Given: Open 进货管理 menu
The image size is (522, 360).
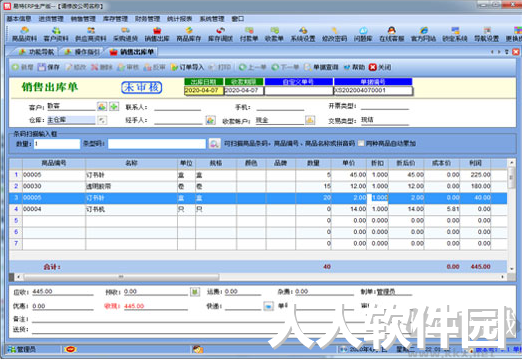Looking at the screenshot, I should (51, 19).
